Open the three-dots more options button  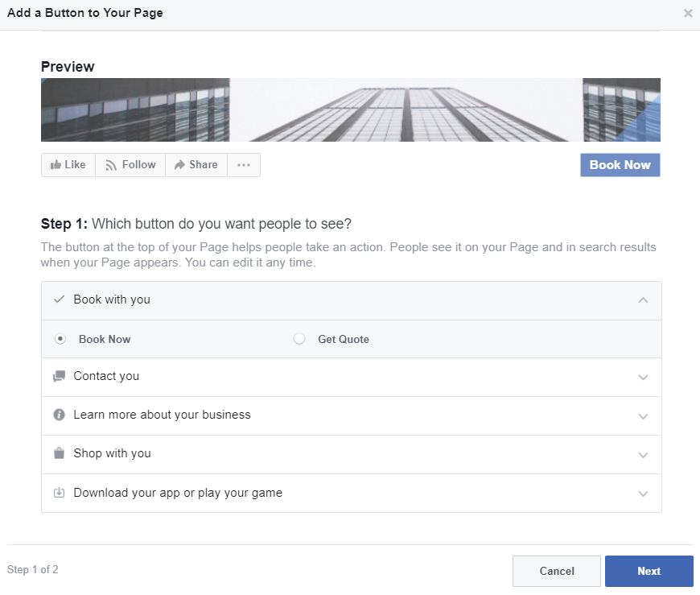pos(244,165)
